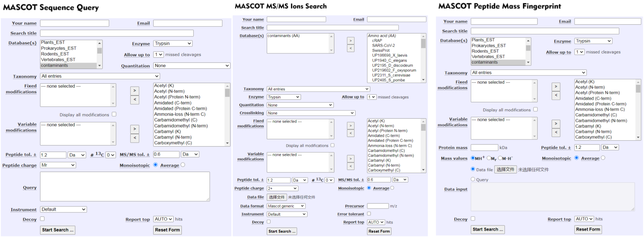Remove variable modification in Sequence Query form
This screenshot has height=237, width=644.
[135, 138]
